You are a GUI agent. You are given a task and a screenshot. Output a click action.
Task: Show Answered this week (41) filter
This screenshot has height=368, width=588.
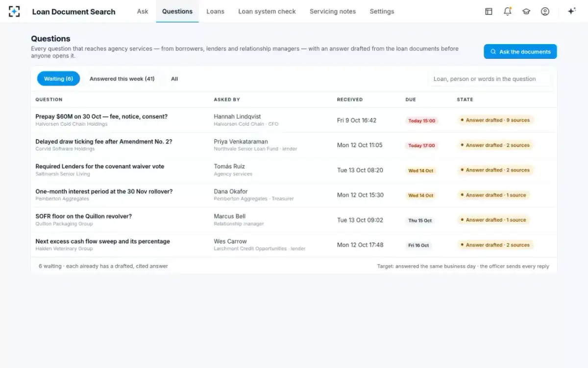click(122, 79)
